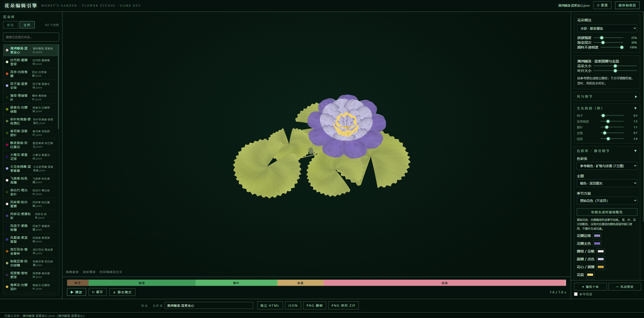Screen dimensions: 644x318
Task: Click 保存到项目 button
Action: tap(627, 5)
